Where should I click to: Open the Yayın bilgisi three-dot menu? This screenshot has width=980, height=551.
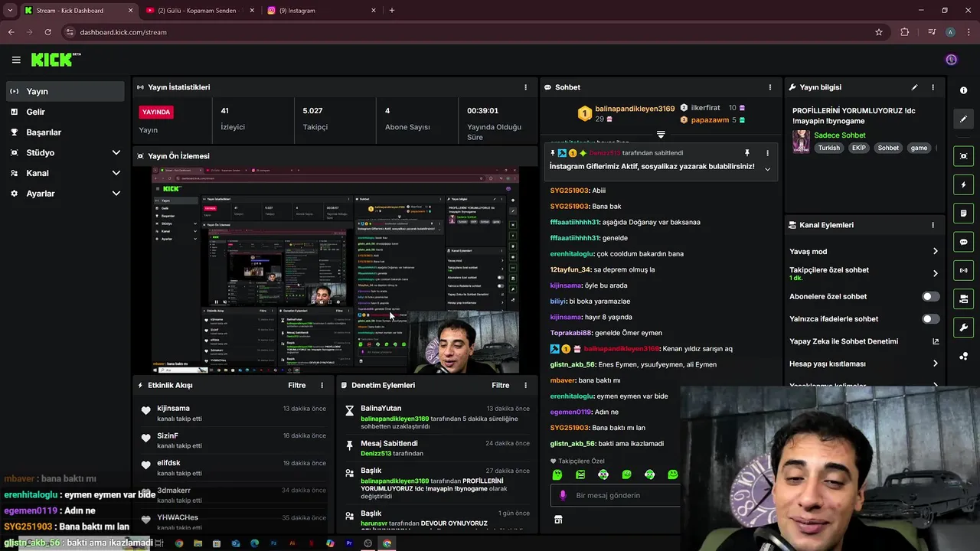(x=933, y=87)
